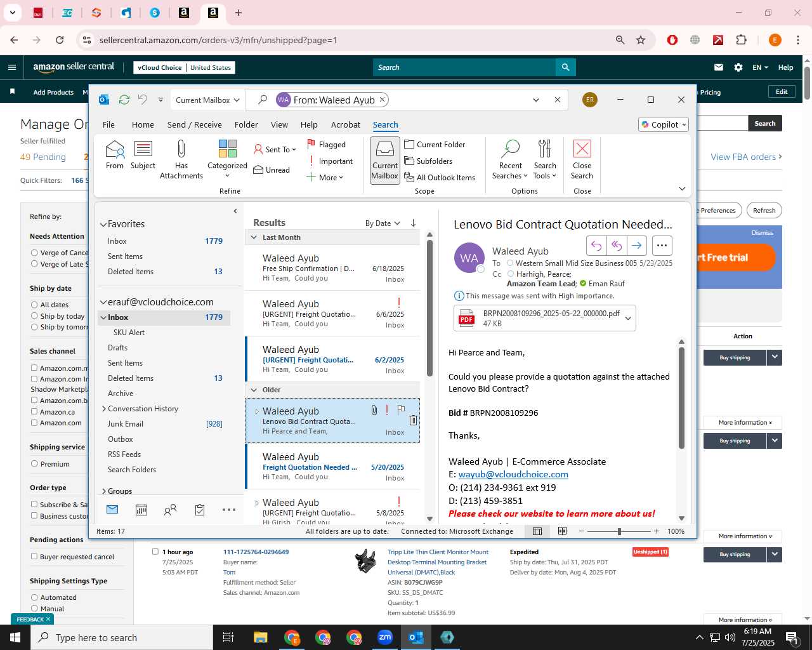Open the Sent To dropdown
The width and height of the screenshot is (812, 650).
tap(275, 150)
